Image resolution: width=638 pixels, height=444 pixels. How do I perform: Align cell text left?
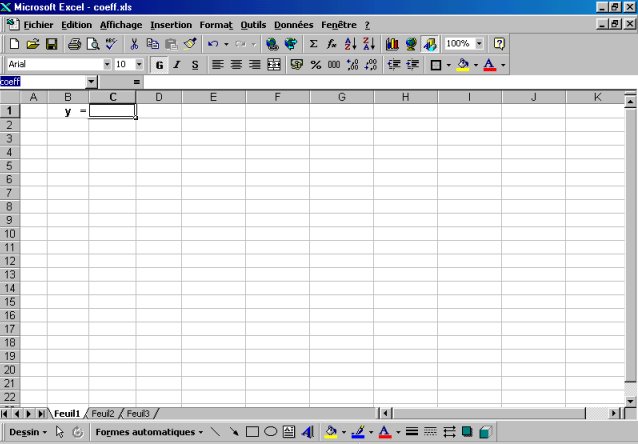tap(218, 65)
